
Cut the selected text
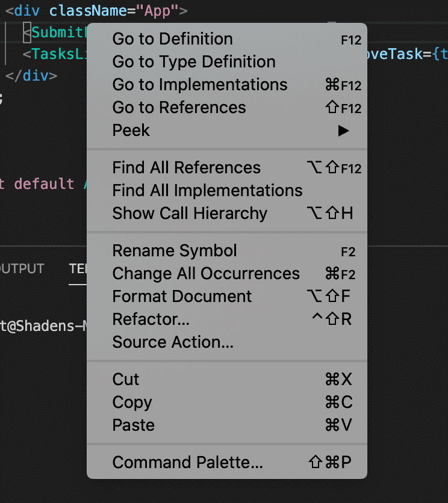click(126, 380)
